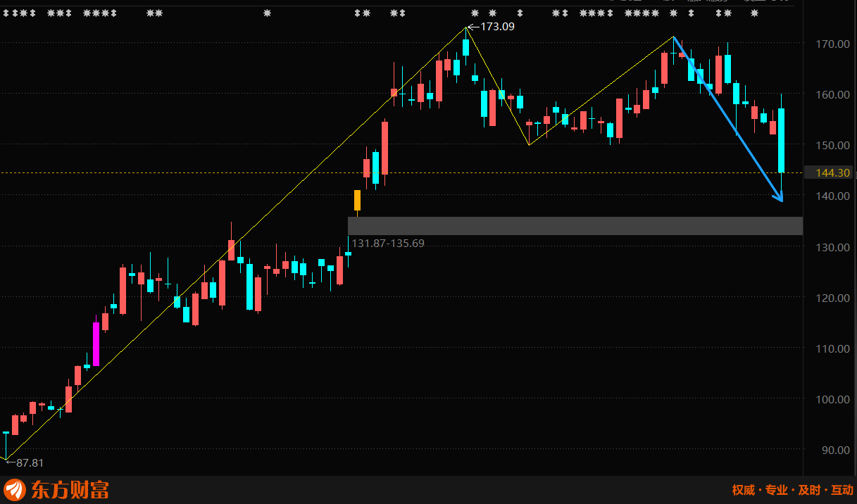Click the last star event marker in top row
This screenshot has height=504, width=857.
pyautogui.click(x=754, y=13)
